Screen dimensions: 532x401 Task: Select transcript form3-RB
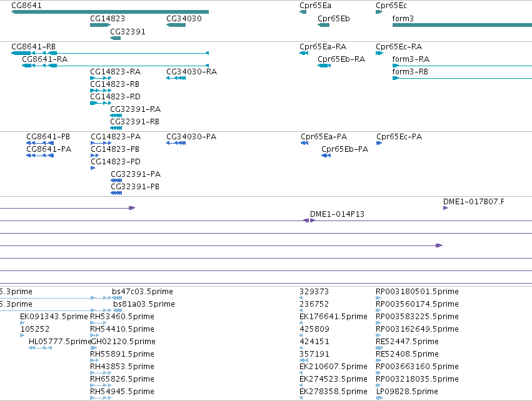click(x=462, y=78)
